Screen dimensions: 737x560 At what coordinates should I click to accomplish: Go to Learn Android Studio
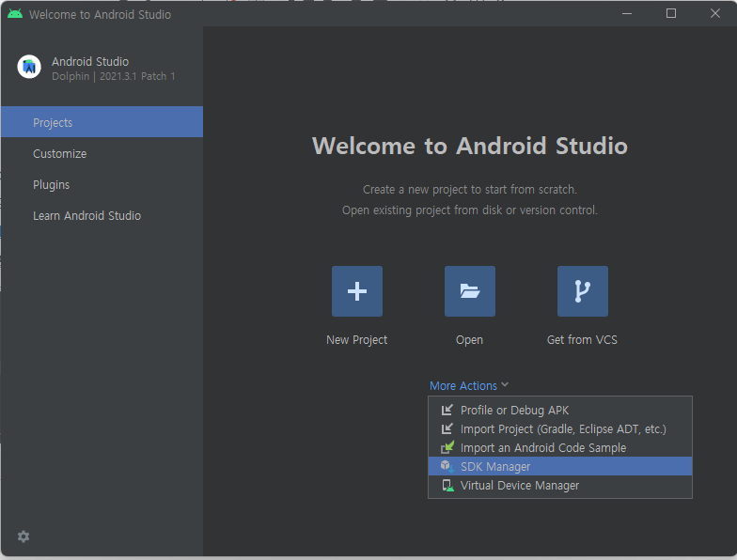102,216
